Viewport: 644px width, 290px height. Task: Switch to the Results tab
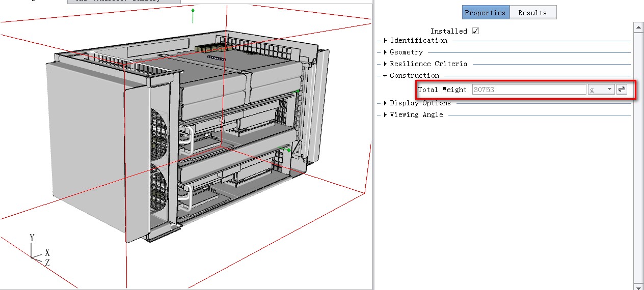coord(532,13)
